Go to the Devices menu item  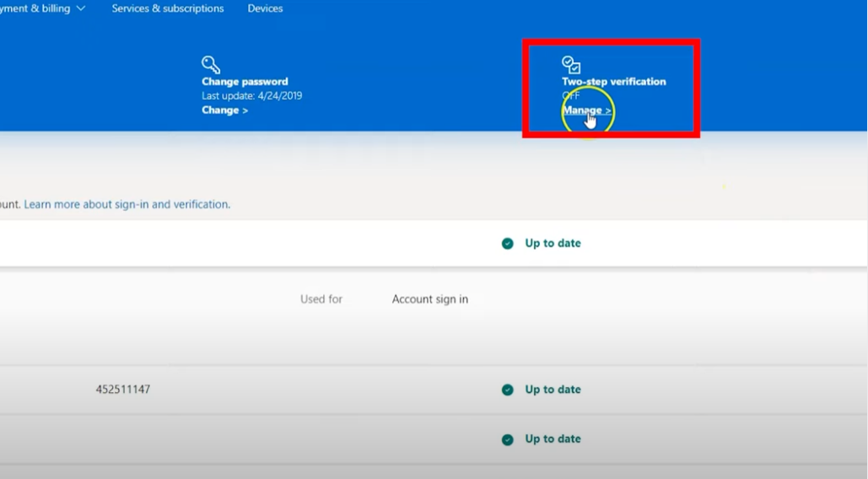pos(265,8)
